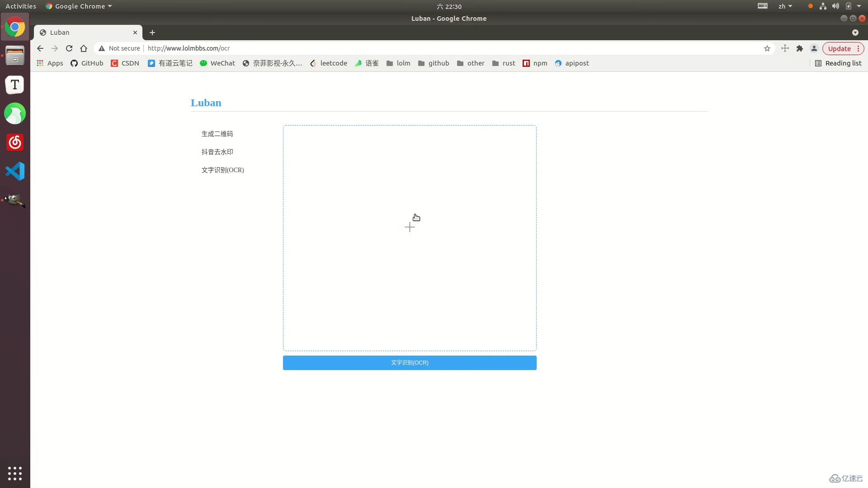This screenshot has height=488, width=868.
Task: Toggle the bookmark star for Luban
Action: coord(767,48)
